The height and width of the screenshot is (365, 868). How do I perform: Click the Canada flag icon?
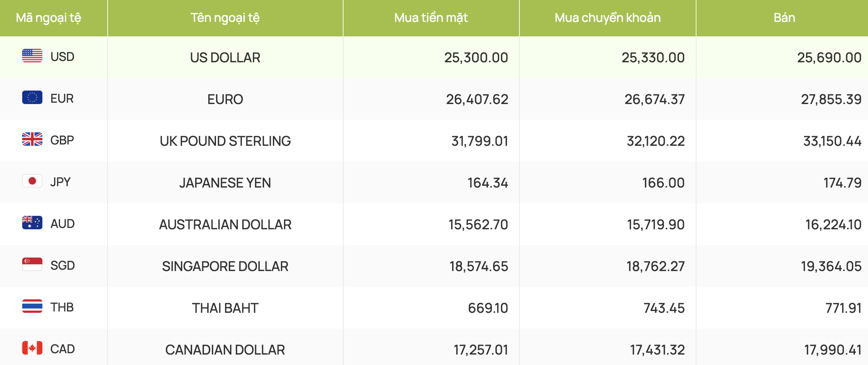pos(32,348)
